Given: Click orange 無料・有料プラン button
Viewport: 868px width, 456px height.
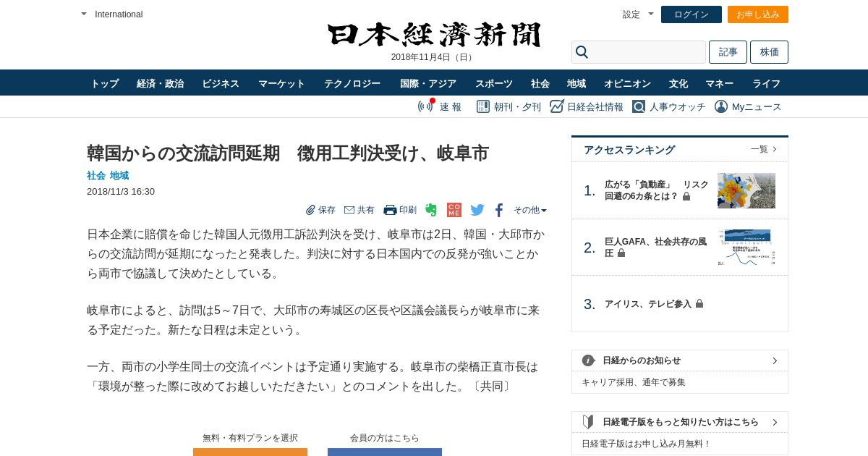Looking at the screenshot, I should [x=250, y=452].
